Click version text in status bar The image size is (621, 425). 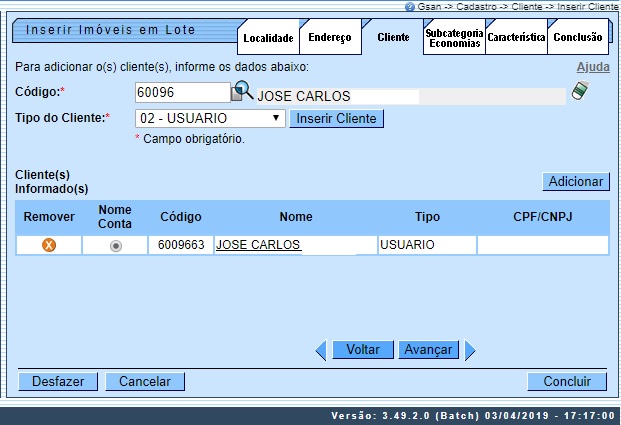tap(473, 415)
